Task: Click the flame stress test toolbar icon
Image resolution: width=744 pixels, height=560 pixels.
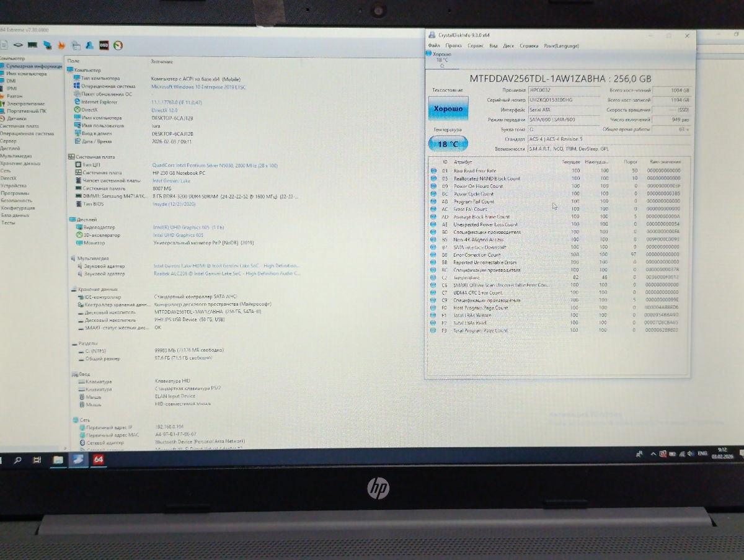Action: pos(61,45)
